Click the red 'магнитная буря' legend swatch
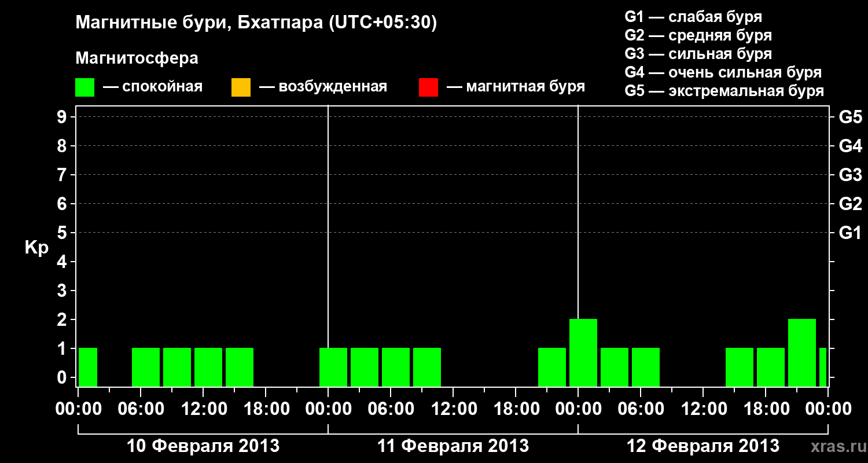 coord(428,87)
